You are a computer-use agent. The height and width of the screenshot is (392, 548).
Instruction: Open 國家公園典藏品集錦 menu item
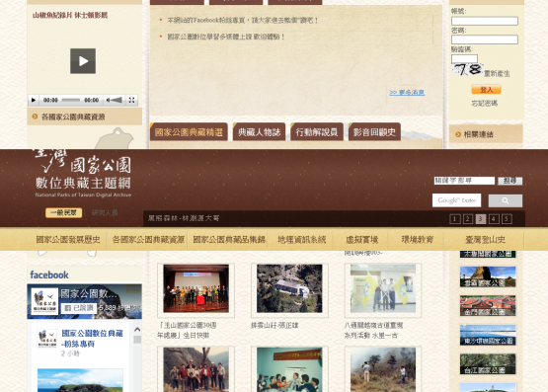click(x=229, y=240)
